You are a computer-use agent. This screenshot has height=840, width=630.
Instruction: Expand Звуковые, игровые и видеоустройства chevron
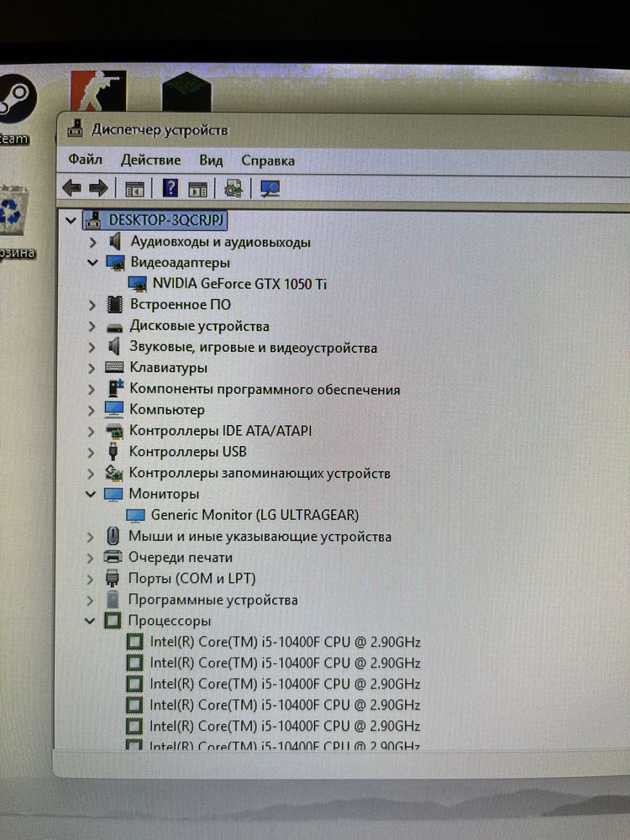click(92, 347)
